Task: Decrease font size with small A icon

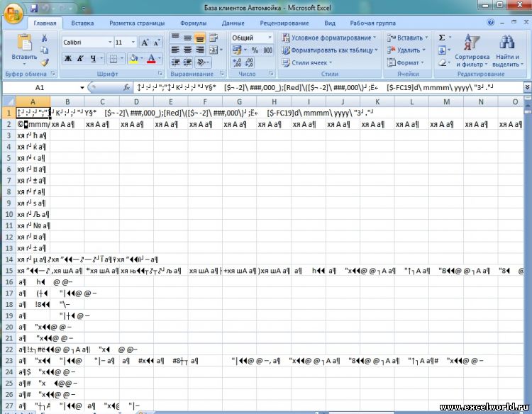Action: (x=157, y=43)
